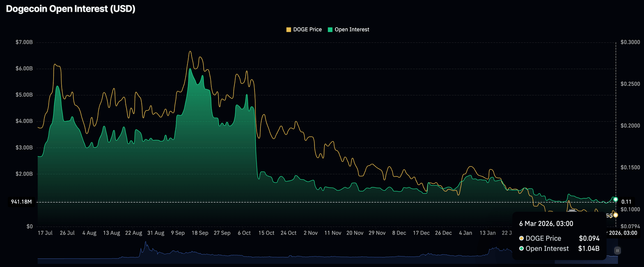Screen dimensions: 644x267
Task: Click the green Open Interest tooltip dot
Action: [x=522, y=249]
